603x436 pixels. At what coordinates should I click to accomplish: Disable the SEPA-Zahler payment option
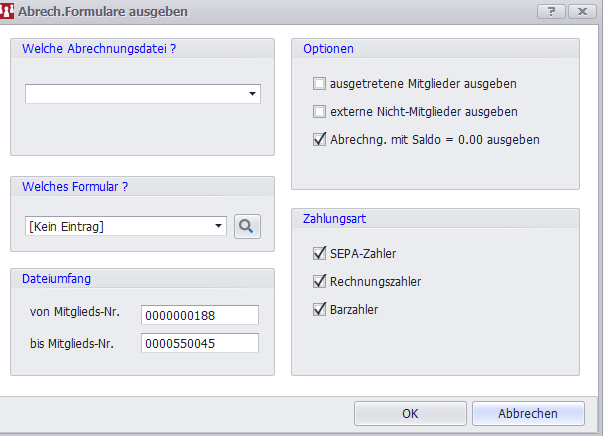tap(320, 253)
